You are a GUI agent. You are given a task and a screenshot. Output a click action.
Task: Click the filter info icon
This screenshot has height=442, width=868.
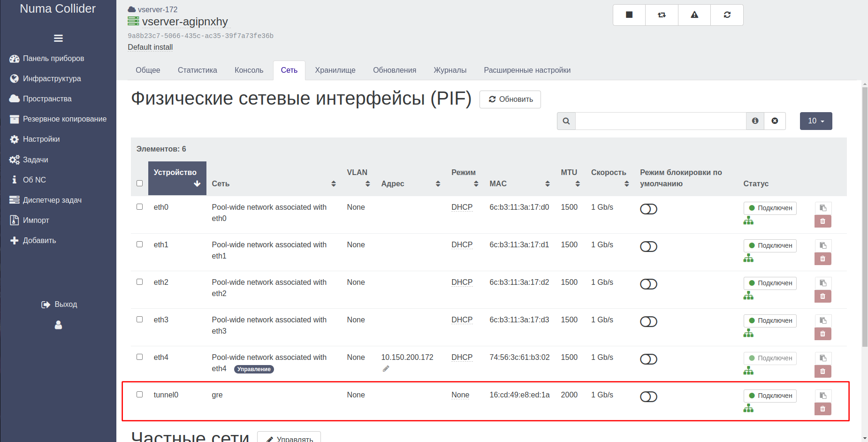click(x=755, y=121)
